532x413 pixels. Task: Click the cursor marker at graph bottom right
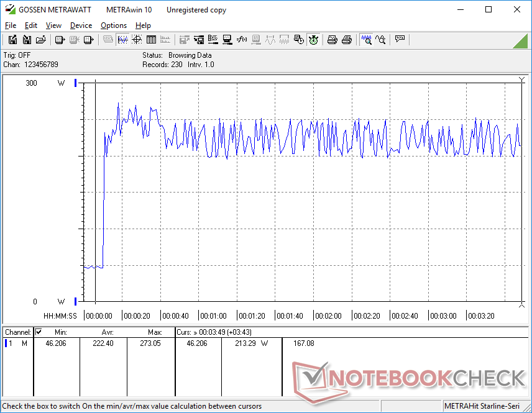click(522, 305)
